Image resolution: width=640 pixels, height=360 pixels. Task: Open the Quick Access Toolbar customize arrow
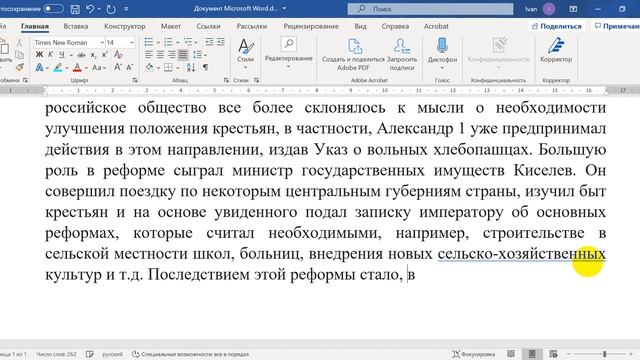click(126, 9)
